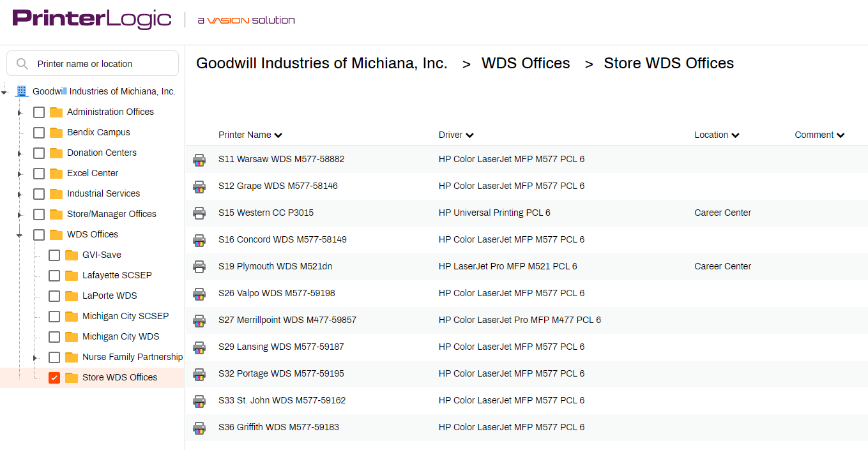868x450 pixels.
Task: Expand the Nurse Family Partnership tree node
Action: pos(35,358)
